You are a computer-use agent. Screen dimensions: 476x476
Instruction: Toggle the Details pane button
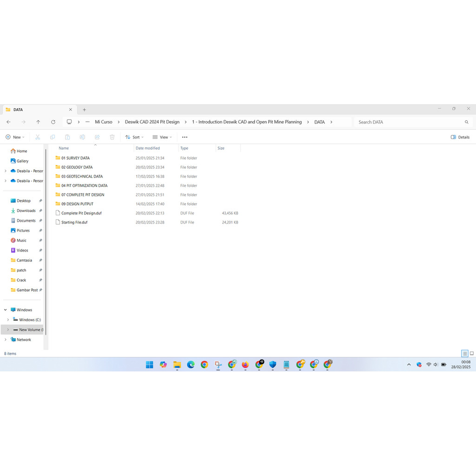pyautogui.click(x=460, y=137)
